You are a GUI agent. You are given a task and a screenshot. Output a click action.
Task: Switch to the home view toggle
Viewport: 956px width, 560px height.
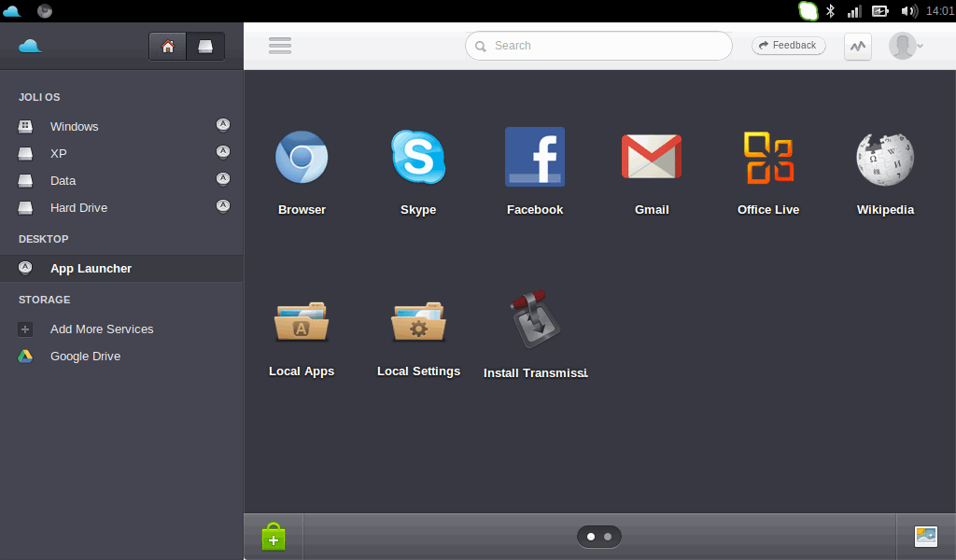(x=168, y=47)
